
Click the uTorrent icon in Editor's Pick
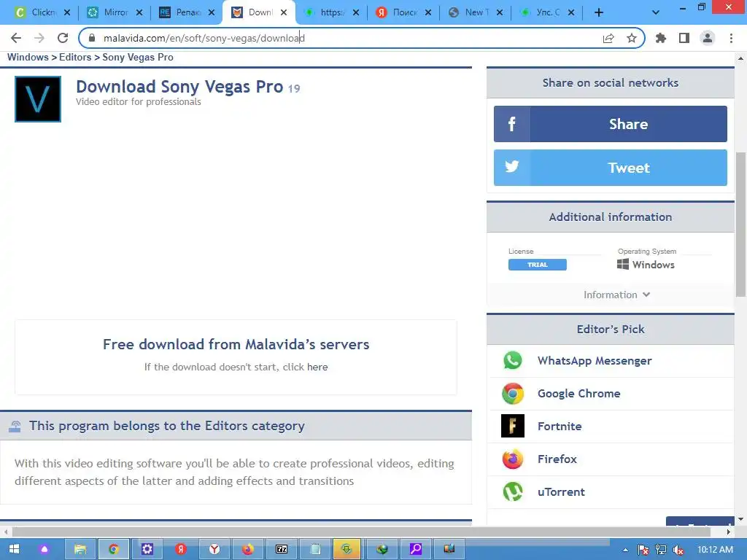(x=513, y=491)
